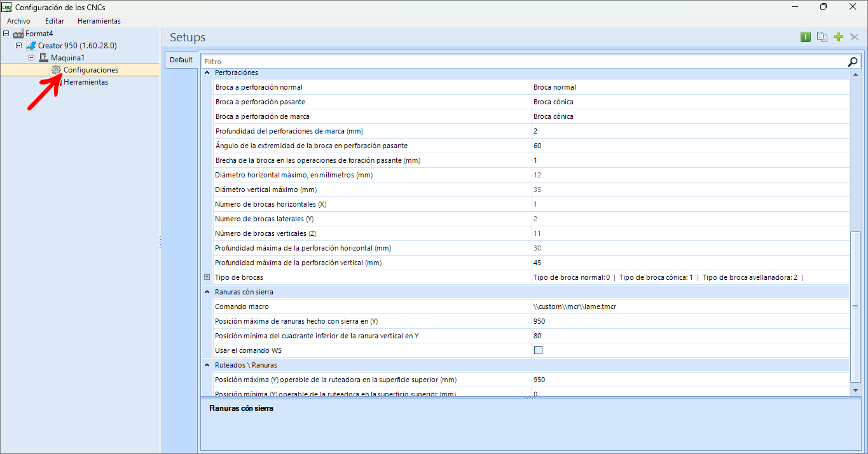
Task: Add a new setup with the green plus
Action: pos(838,37)
